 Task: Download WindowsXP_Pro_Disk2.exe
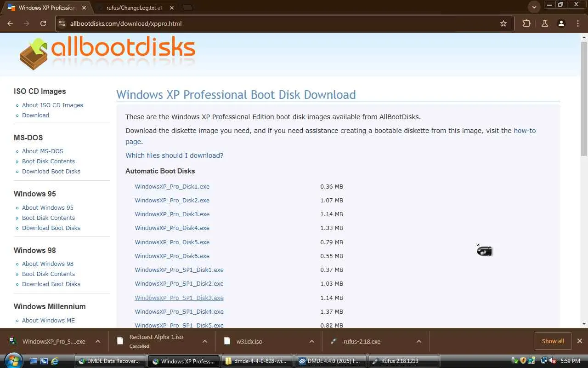[172, 200]
